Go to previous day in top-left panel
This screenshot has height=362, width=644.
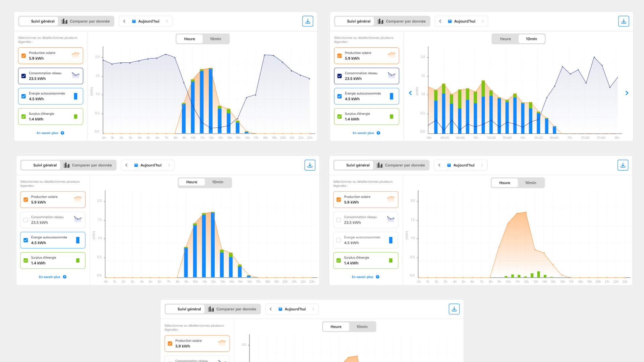point(124,21)
